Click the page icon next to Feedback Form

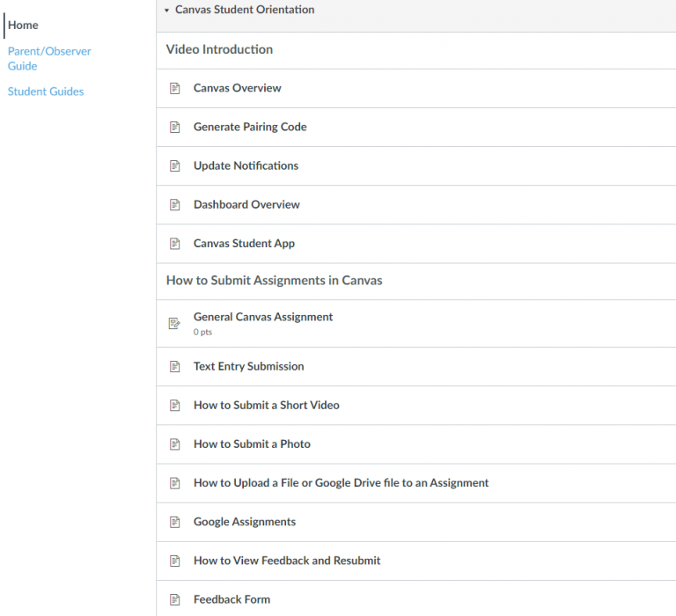(x=174, y=599)
